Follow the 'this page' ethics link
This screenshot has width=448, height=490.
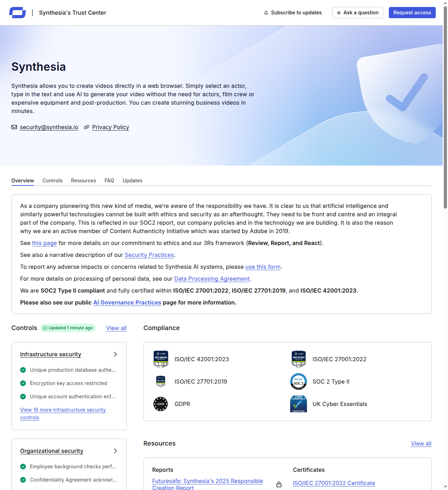(x=44, y=243)
